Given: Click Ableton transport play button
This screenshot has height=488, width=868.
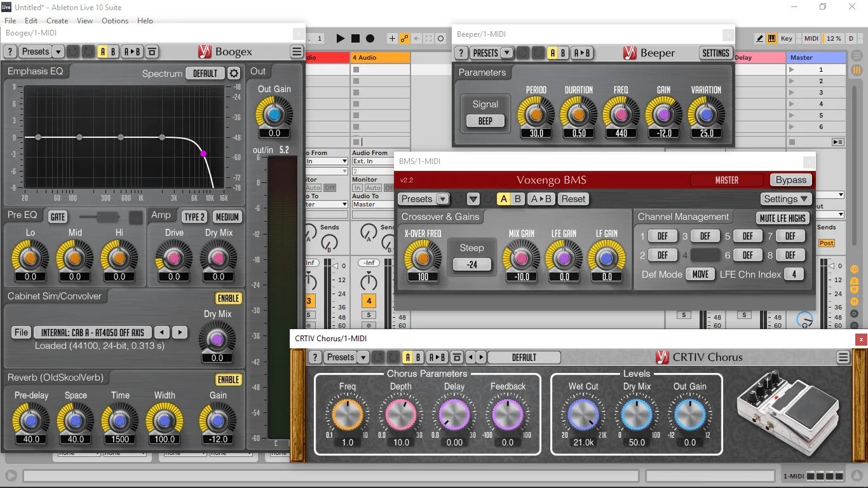Looking at the screenshot, I should coord(341,39).
